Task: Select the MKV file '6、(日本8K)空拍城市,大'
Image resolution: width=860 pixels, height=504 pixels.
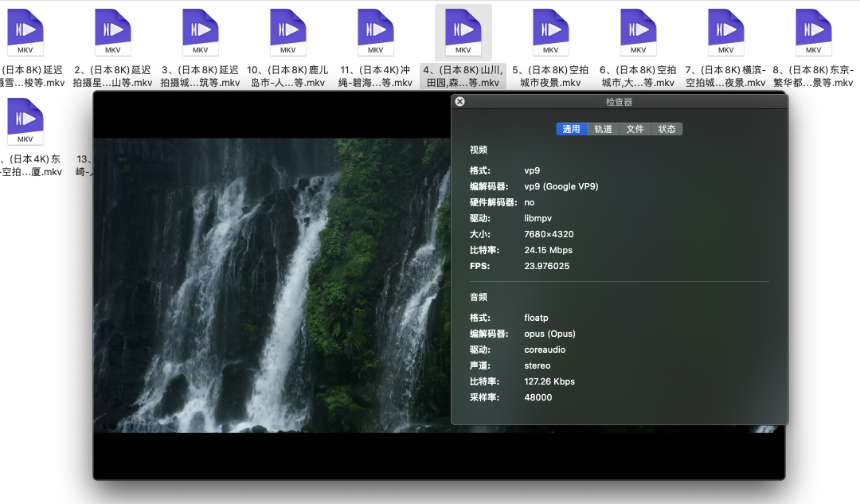Action: tap(639, 33)
